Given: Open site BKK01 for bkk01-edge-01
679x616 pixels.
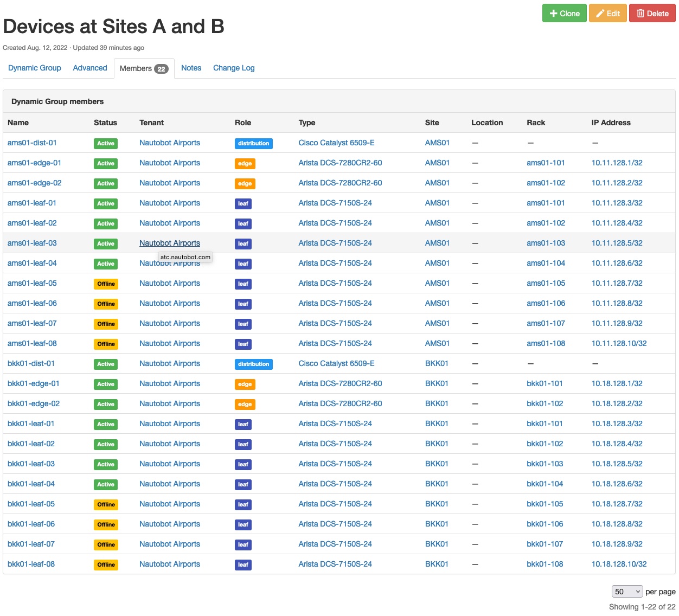Looking at the screenshot, I should pos(437,383).
